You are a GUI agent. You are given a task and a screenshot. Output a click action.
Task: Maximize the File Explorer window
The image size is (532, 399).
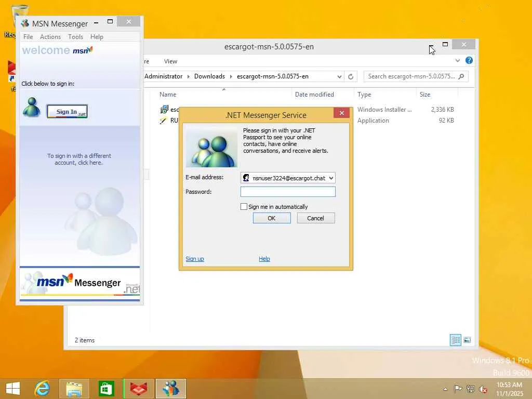point(445,44)
